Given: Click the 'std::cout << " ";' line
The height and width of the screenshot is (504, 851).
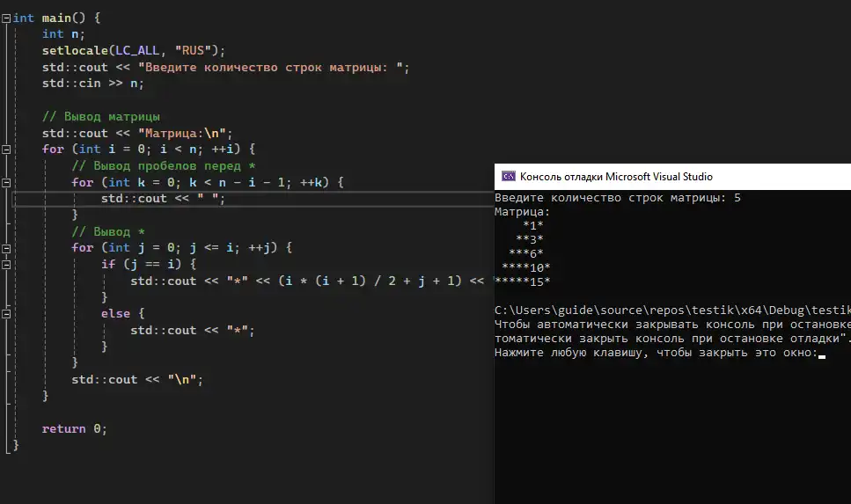Looking at the screenshot, I should (x=163, y=199).
